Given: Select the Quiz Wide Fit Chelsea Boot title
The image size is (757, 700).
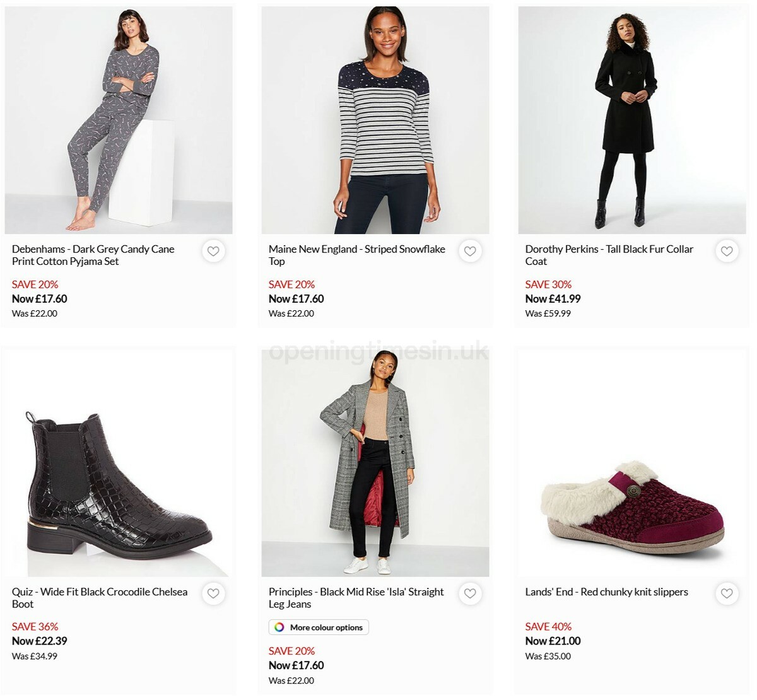Looking at the screenshot, I should click(x=100, y=598).
